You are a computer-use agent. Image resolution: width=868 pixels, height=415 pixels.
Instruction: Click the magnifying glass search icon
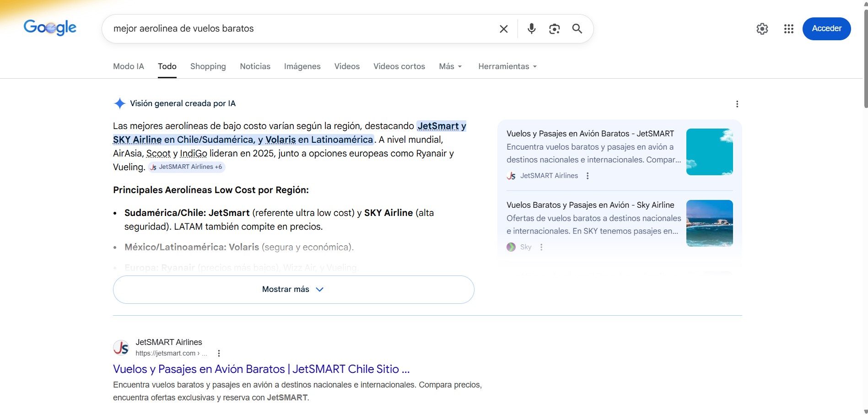577,29
